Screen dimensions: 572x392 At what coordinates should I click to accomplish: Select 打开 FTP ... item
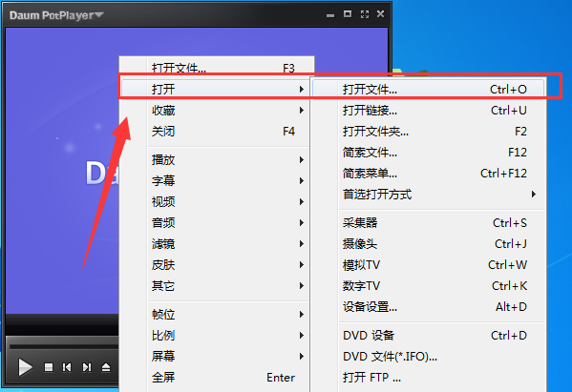point(429,378)
